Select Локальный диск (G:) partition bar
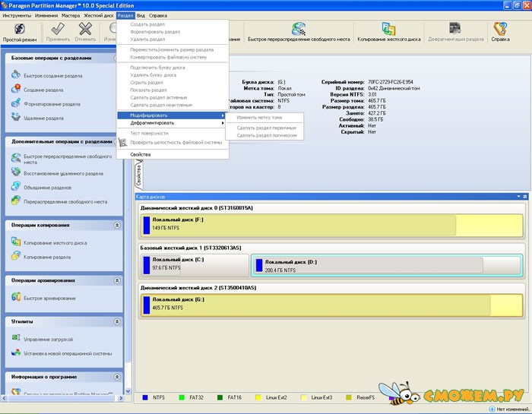532x414 pixels. pyautogui.click(x=332, y=305)
